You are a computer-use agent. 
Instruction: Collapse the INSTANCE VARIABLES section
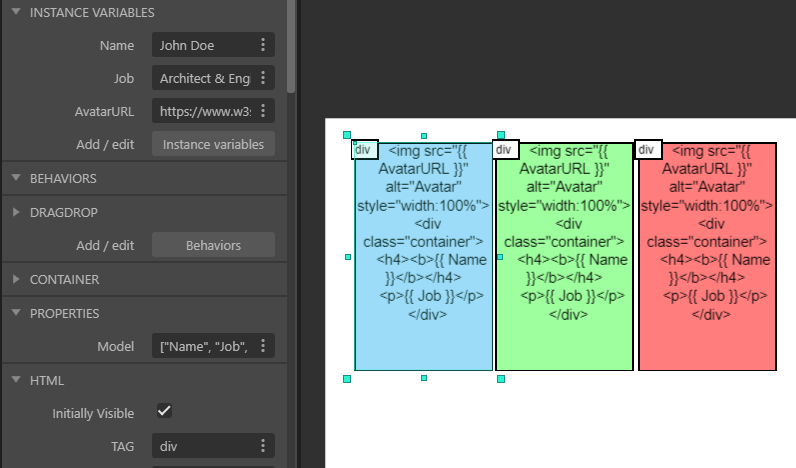coord(16,12)
